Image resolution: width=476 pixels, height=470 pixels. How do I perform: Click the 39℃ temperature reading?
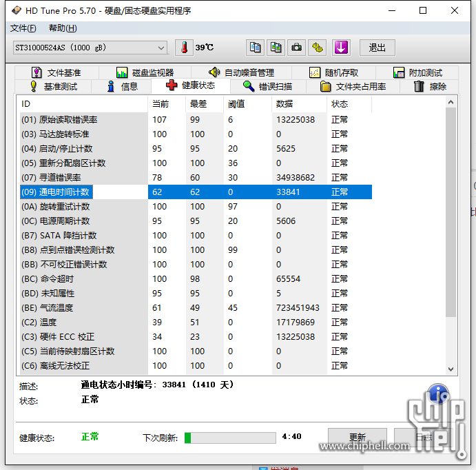[x=205, y=48]
